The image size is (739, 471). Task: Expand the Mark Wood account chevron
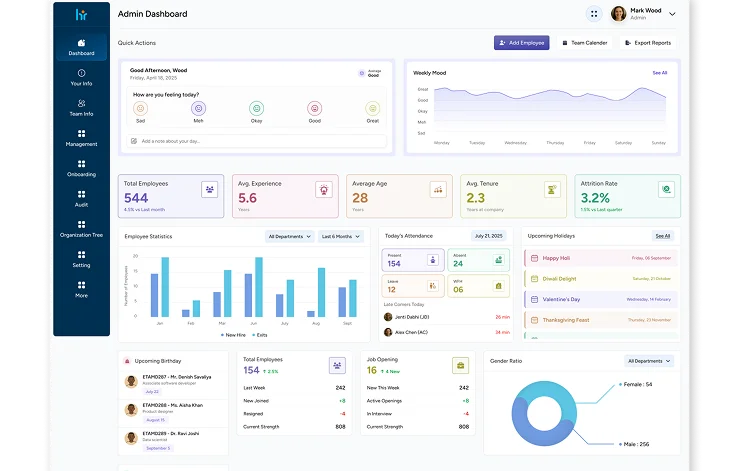click(672, 14)
